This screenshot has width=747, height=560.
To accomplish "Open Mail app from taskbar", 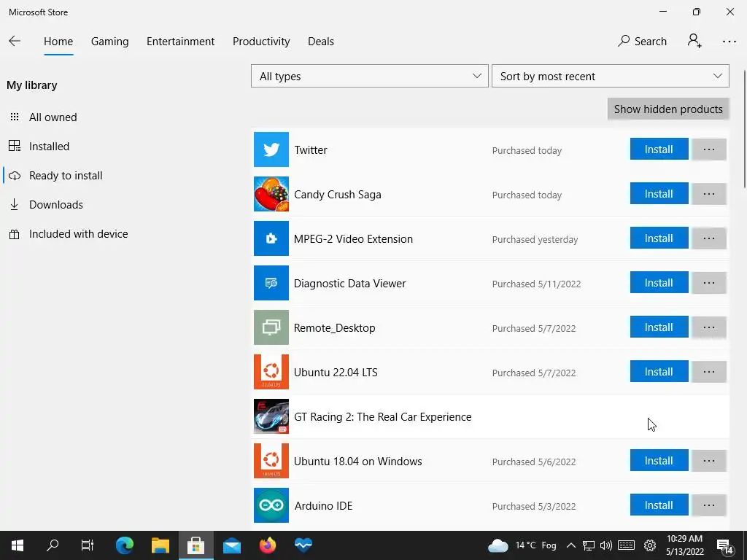I will pos(232,545).
